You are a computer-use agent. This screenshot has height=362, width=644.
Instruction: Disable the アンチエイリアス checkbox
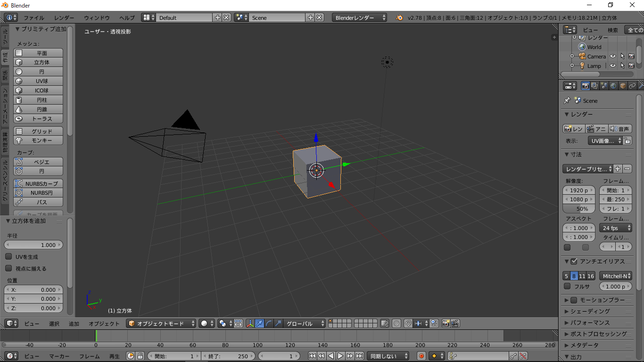tap(574, 261)
